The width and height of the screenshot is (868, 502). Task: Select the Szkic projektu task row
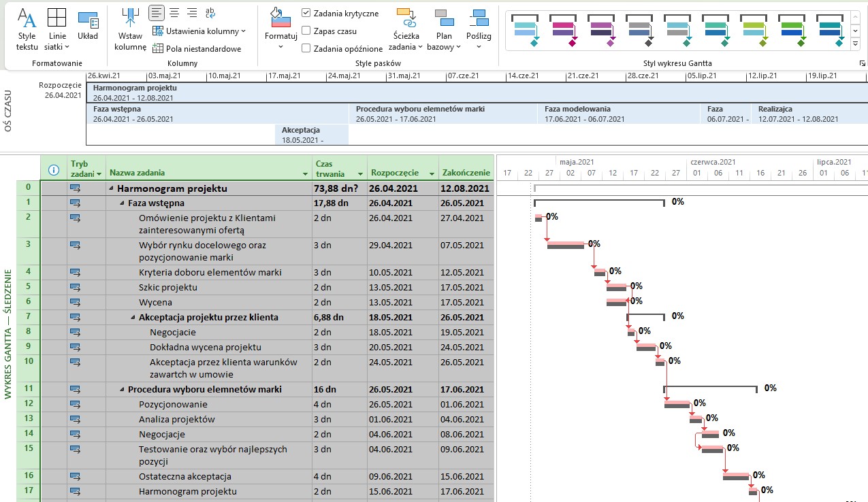168,287
